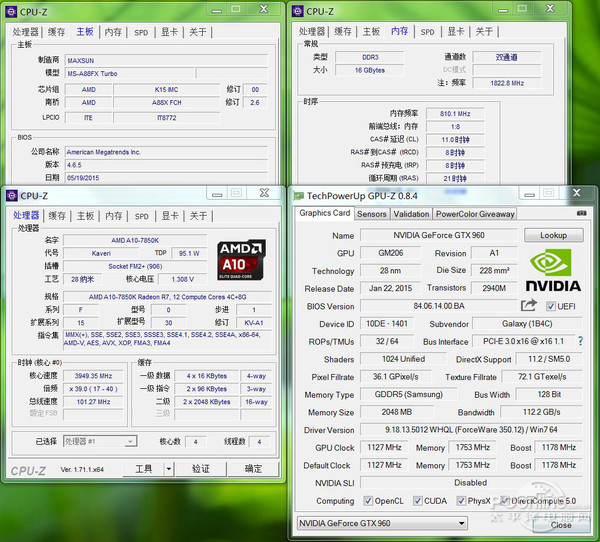Open 缓存 tab in motherboard CPU-Z window
600x542 pixels.
[x=56, y=32]
